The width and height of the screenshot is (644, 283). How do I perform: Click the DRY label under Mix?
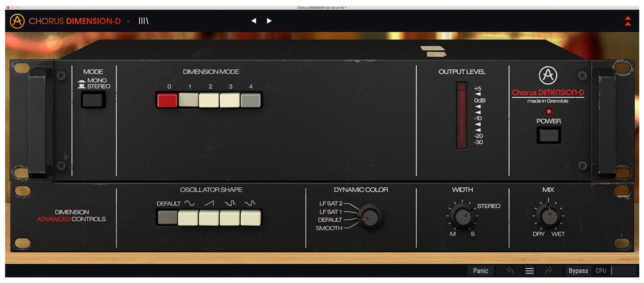coord(539,234)
